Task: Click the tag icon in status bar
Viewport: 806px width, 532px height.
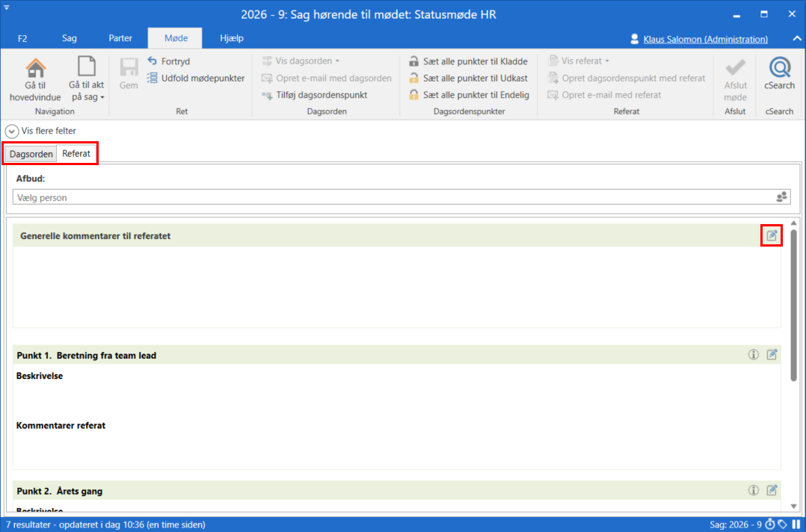Action: [782, 525]
